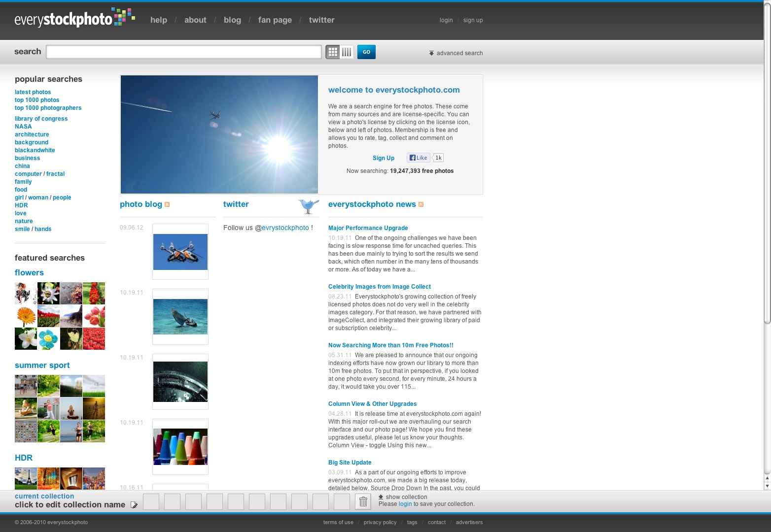
Task: Select the architecture popular search
Action: click(32, 134)
